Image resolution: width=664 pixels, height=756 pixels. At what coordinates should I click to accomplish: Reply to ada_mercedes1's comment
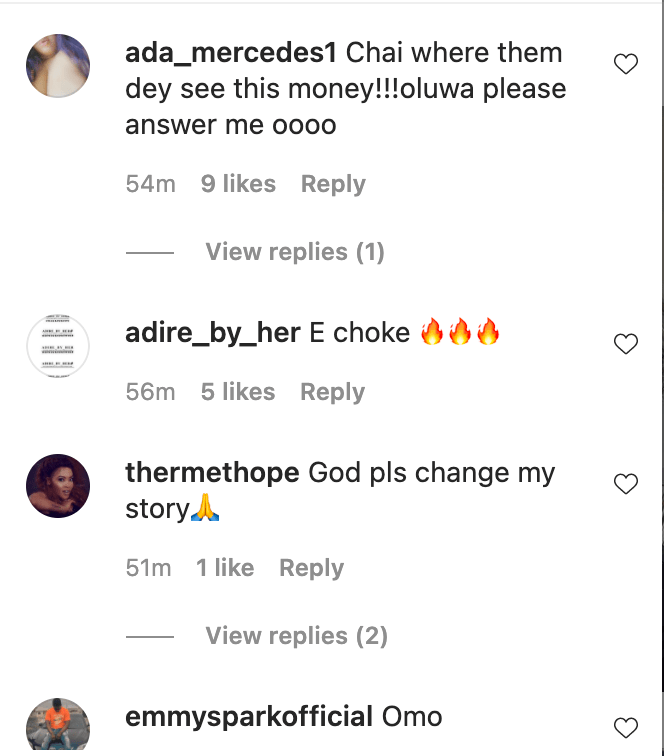click(x=333, y=184)
